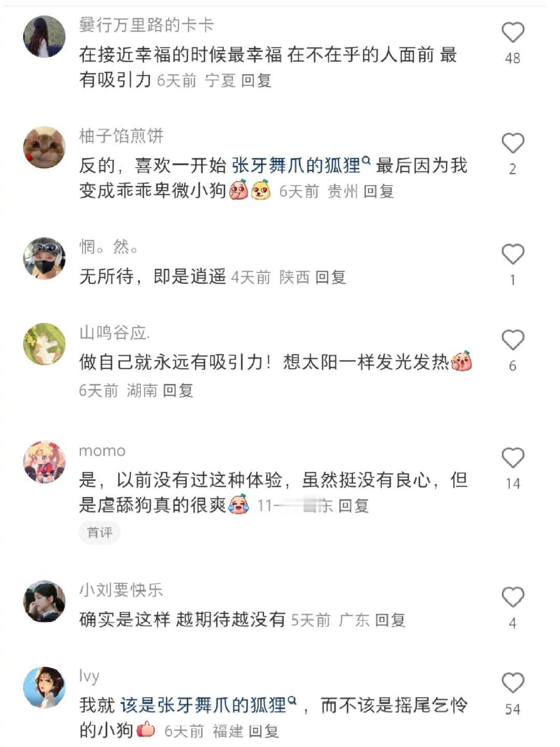
Task: Like 柚子馅煎饼's comment with the heart
Action: (x=513, y=143)
